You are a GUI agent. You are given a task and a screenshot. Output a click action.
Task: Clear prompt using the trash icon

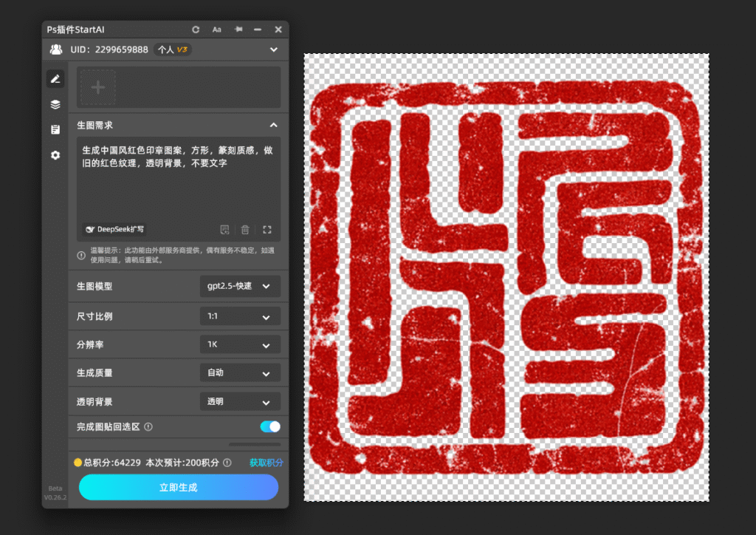click(245, 230)
